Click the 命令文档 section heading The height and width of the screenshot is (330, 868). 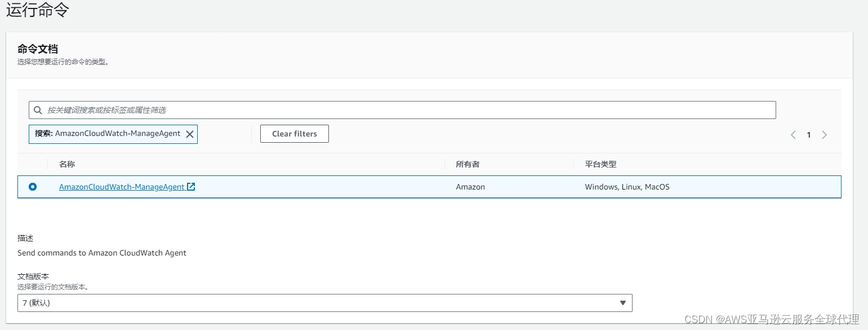[x=38, y=49]
